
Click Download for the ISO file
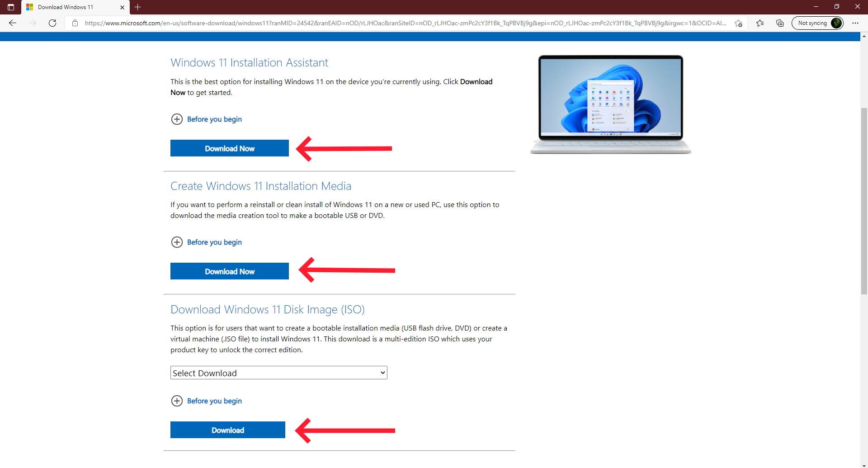pos(227,430)
